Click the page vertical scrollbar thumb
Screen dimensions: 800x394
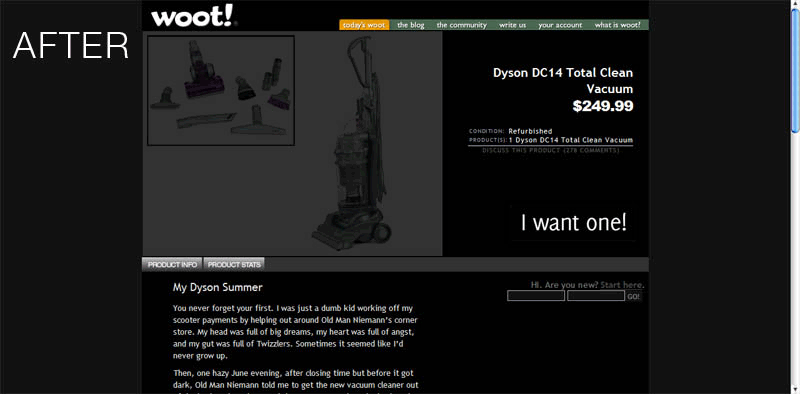coord(795,71)
